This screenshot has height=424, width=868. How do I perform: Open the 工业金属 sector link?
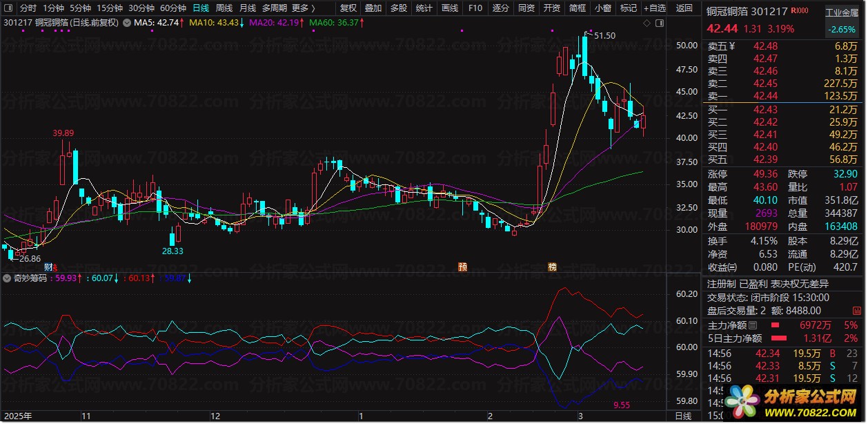840,11
